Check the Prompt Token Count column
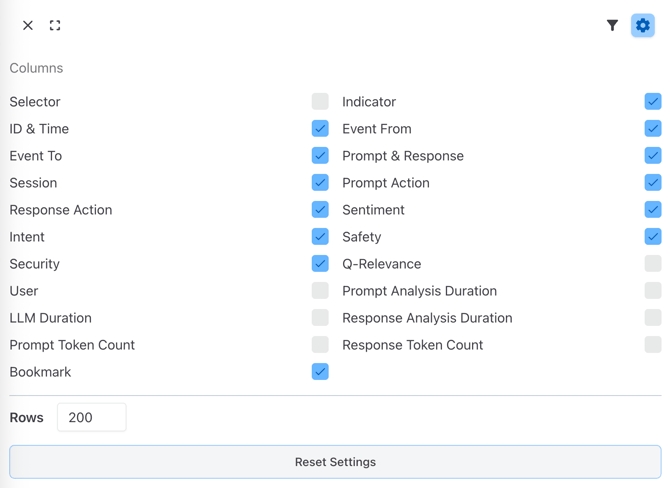The width and height of the screenshot is (670, 488). [x=320, y=344]
